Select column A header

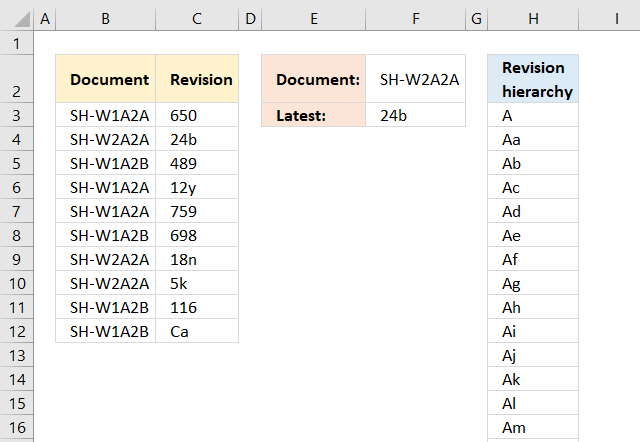click(45, 19)
